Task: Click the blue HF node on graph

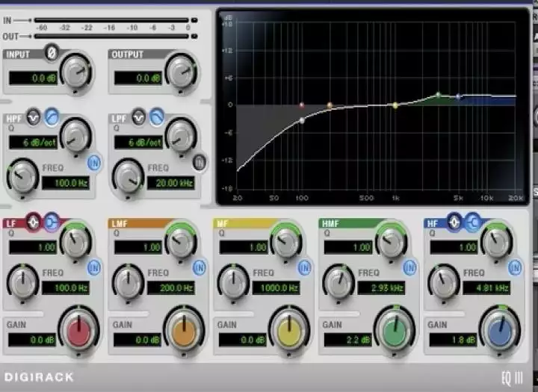Action: 458,97
